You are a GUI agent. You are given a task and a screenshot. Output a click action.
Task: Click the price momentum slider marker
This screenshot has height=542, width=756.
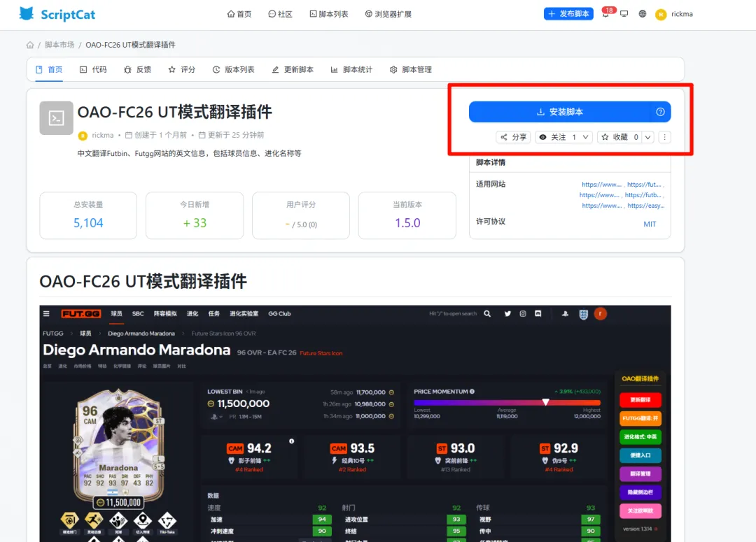tap(545, 402)
